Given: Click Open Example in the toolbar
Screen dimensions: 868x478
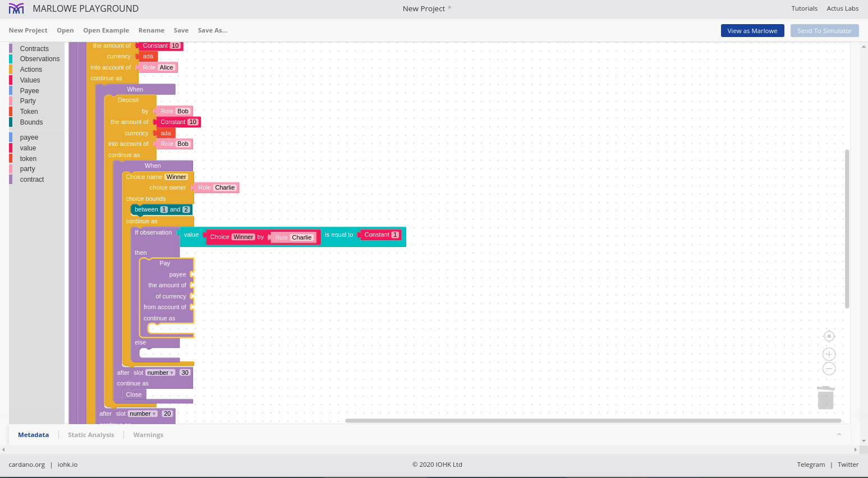Looking at the screenshot, I should (x=106, y=30).
